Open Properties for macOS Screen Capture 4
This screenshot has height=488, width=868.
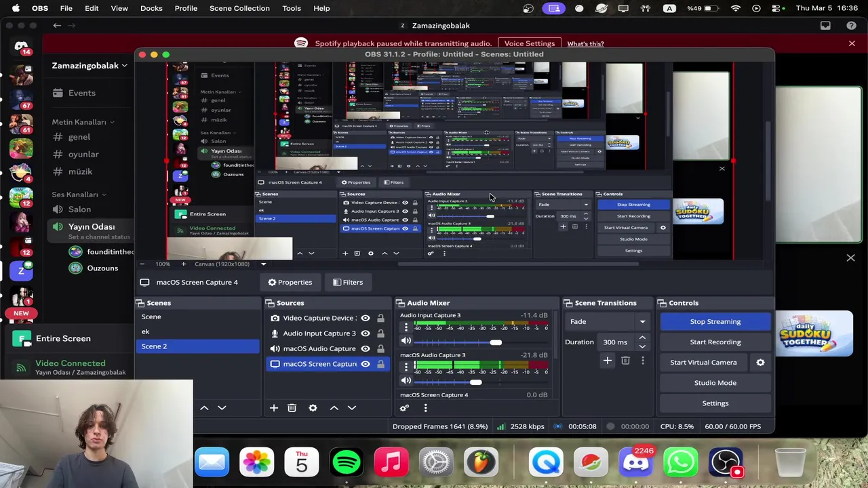pyautogui.click(x=290, y=283)
